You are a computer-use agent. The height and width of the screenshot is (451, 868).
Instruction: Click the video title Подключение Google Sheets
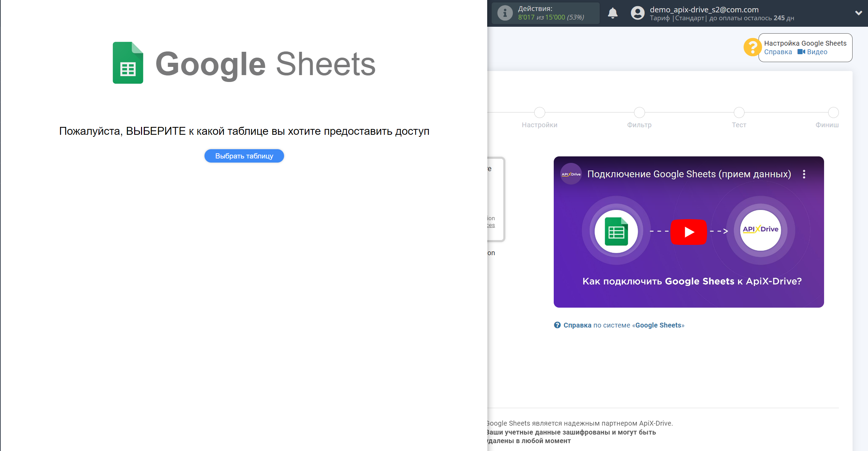click(689, 174)
